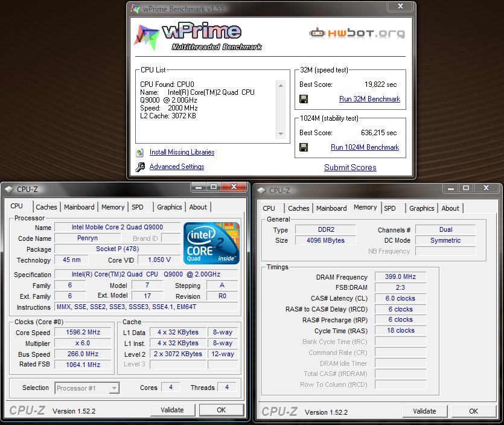This screenshot has width=504, height=425.
Task: Switch to About tab in right CPU-Z
Action: click(x=450, y=208)
